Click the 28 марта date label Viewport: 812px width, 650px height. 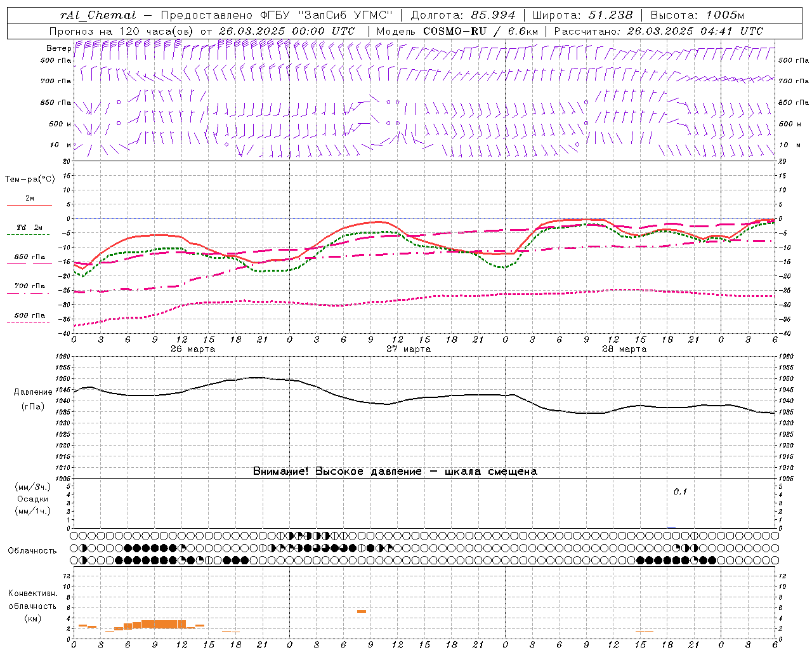click(x=624, y=349)
